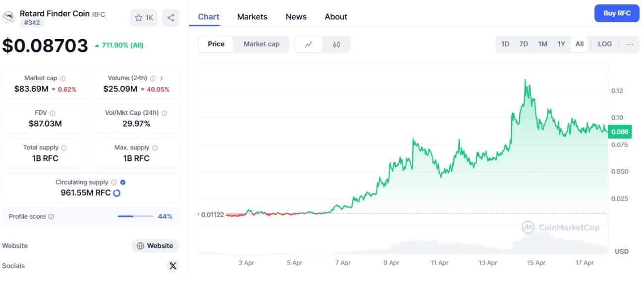Image resolution: width=644 pixels, height=292 pixels.
Task: Click the info icon beside Total supply
Action: pos(64,147)
